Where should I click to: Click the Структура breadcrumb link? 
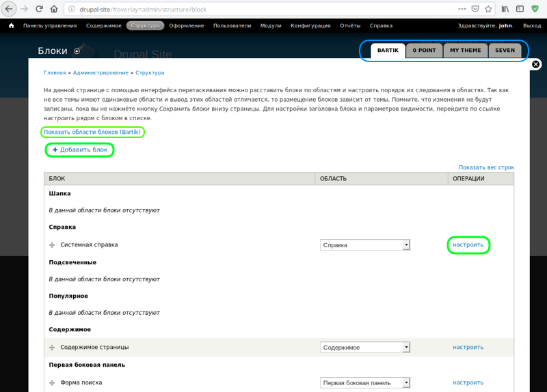click(150, 72)
